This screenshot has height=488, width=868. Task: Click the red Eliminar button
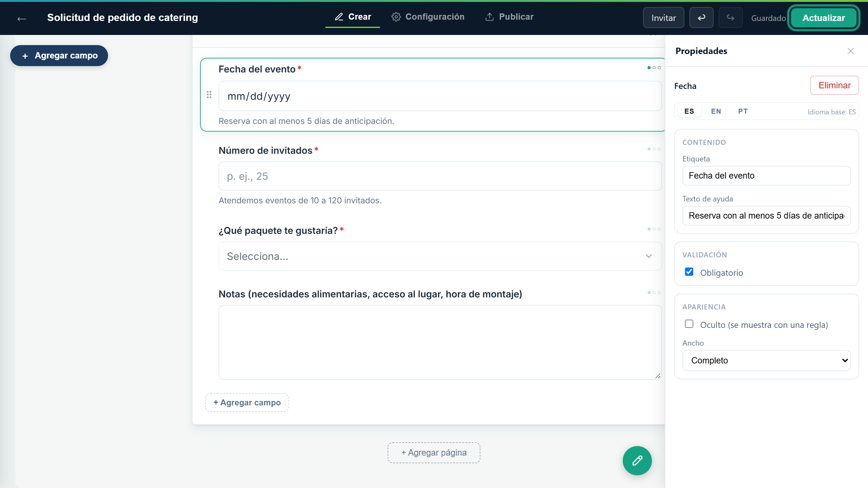(x=834, y=85)
